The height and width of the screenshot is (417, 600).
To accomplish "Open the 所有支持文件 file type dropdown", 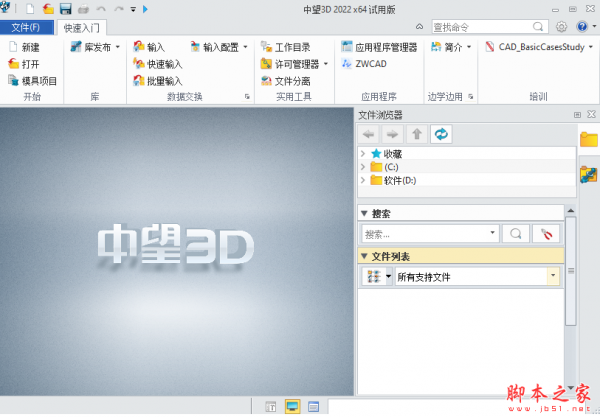I will [x=553, y=276].
